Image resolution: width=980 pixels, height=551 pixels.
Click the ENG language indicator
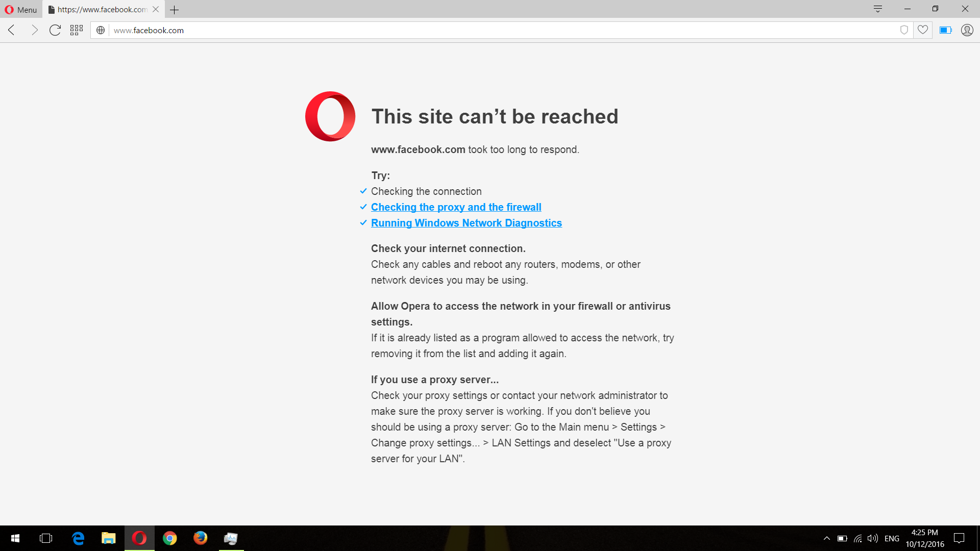[x=892, y=539]
